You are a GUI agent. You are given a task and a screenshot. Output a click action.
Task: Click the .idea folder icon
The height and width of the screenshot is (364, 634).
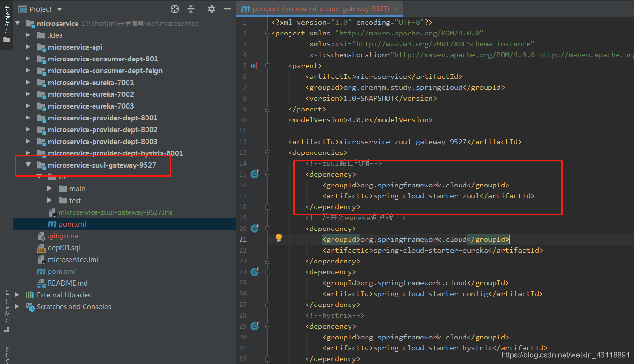click(x=41, y=35)
